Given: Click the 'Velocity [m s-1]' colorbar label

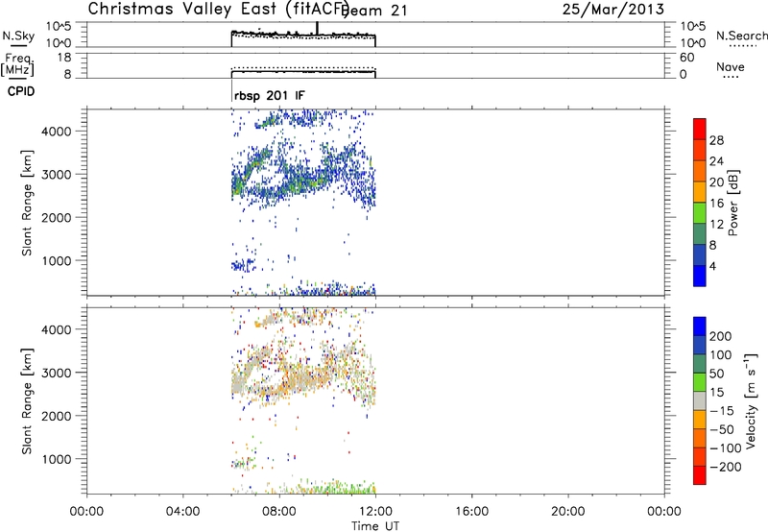Looking at the screenshot, I should tap(750, 400).
